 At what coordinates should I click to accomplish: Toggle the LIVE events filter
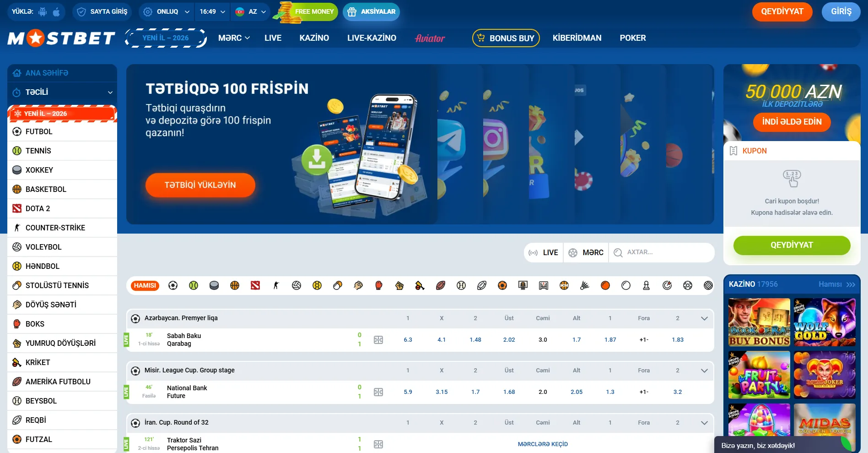pyautogui.click(x=544, y=252)
